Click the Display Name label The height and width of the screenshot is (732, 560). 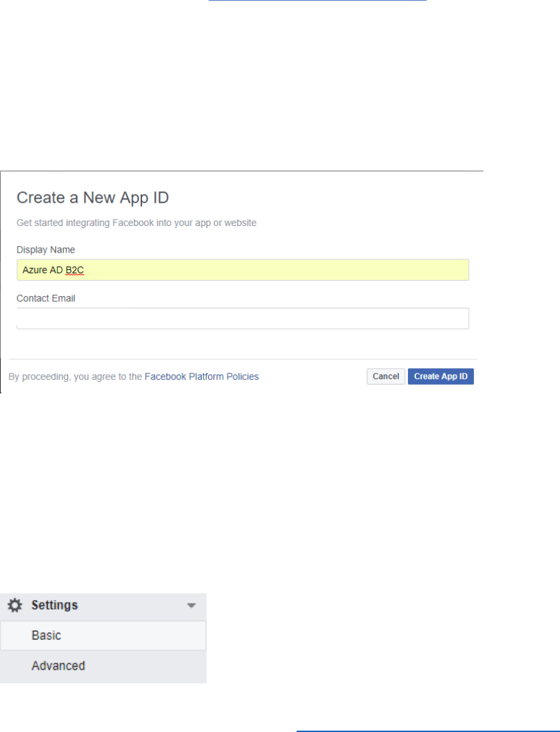[46, 250]
